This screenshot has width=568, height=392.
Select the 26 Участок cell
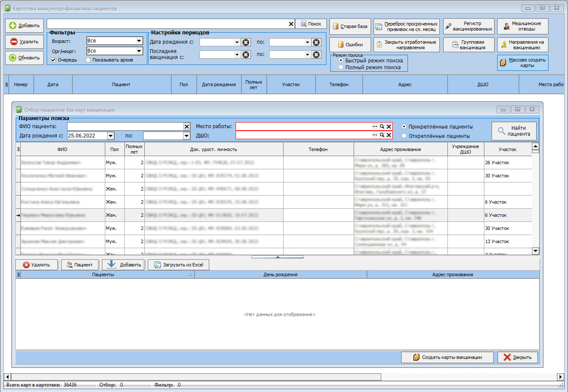[x=508, y=162]
